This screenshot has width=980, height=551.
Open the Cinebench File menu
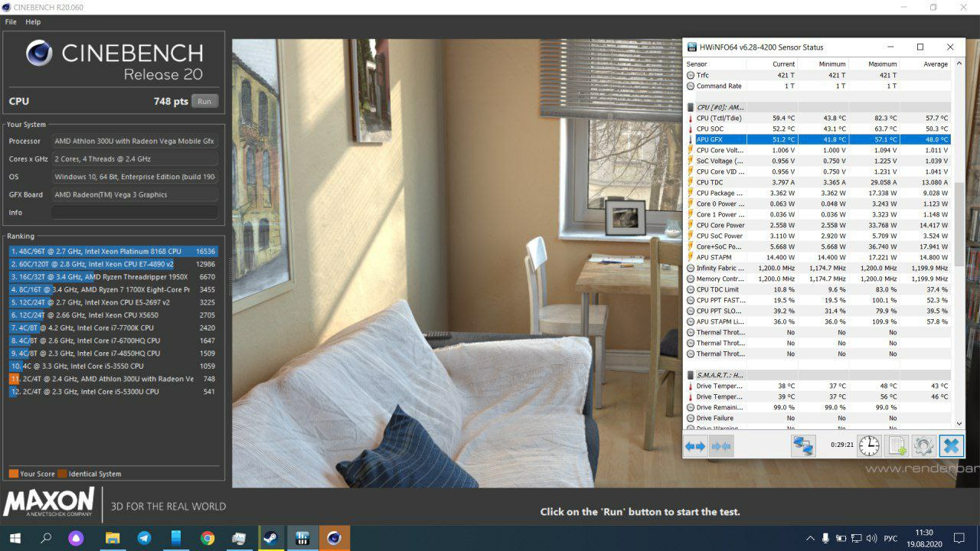11,22
